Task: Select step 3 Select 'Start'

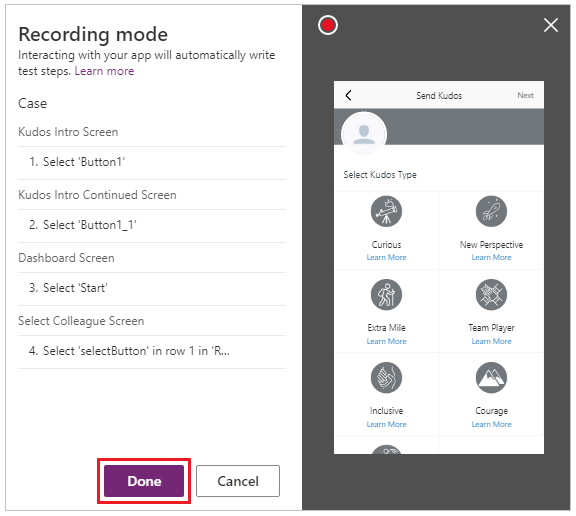Action: (x=152, y=288)
